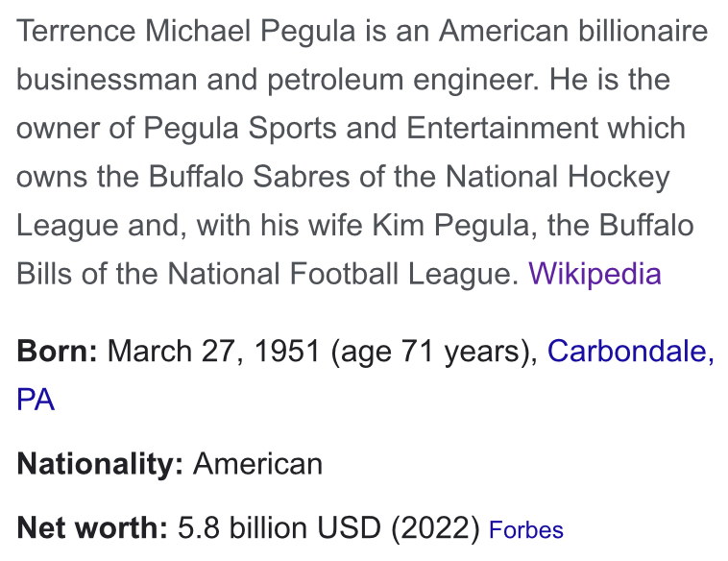Click the word businessman
Image resolution: width=728 pixels, height=561 pixels.
pos(107,80)
